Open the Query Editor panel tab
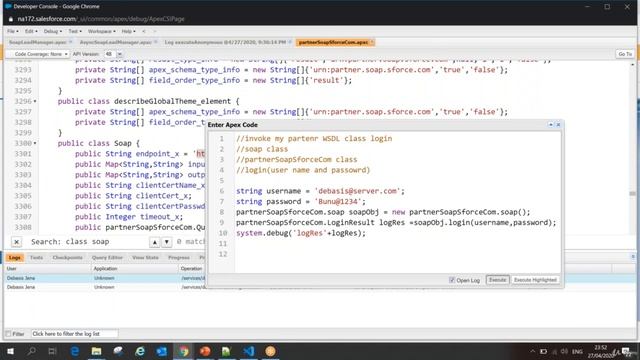 click(x=107, y=258)
